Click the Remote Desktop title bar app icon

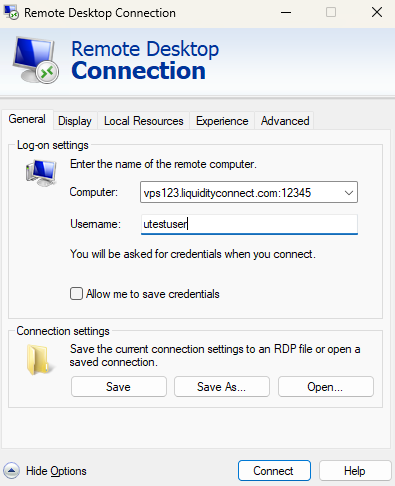click(x=11, y=13)
